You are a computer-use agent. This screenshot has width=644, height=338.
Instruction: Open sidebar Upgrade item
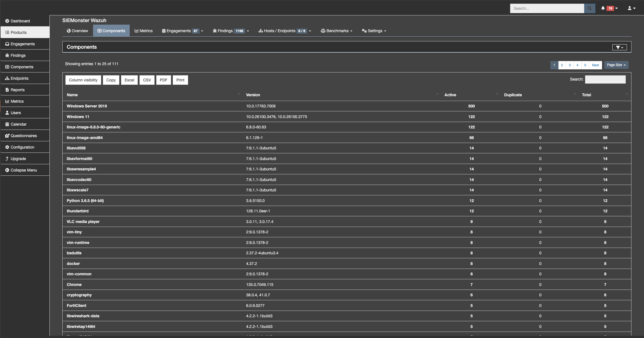point(18,159)
